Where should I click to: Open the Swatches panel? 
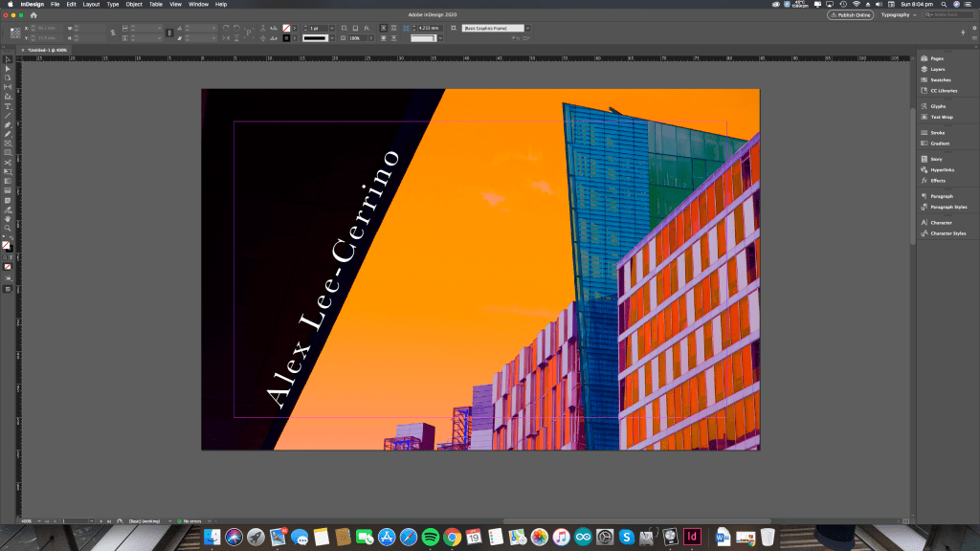click(943, 79)
